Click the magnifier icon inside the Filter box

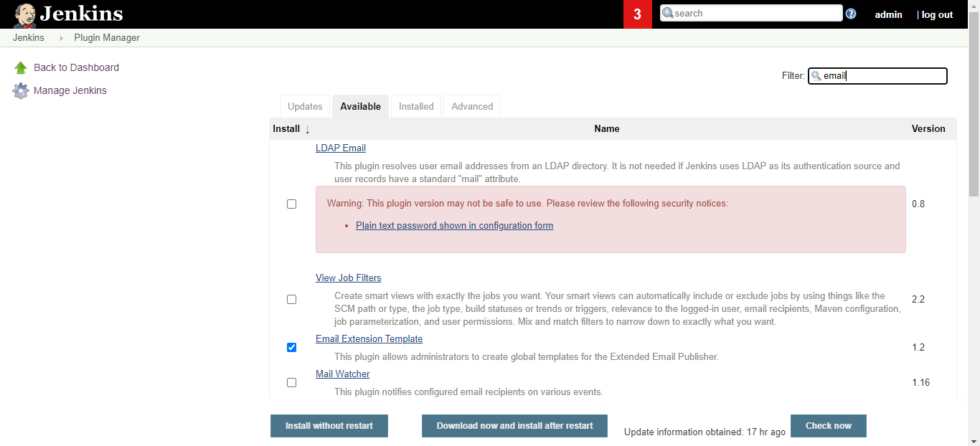(x=815, y=75)
